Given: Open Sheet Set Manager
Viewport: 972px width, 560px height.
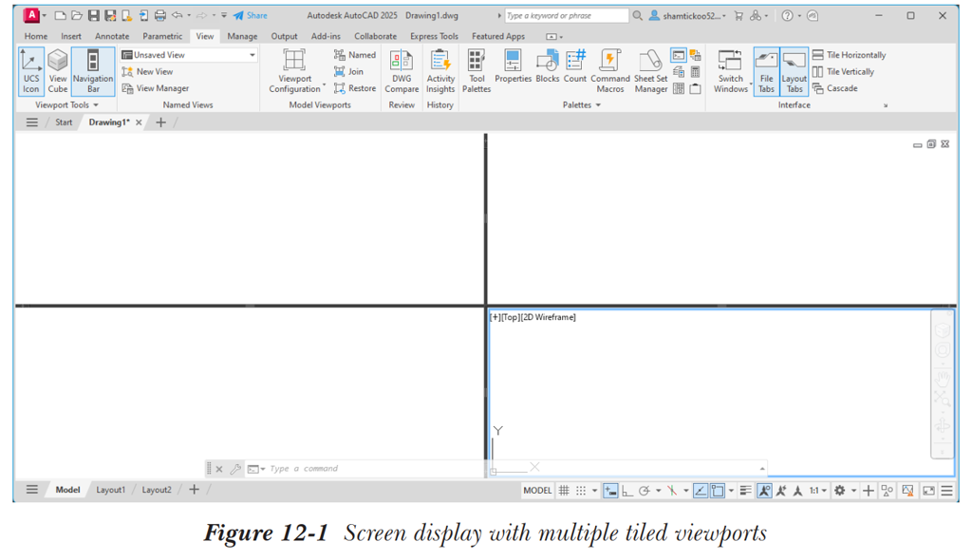Looking at the screenshot, I should [650, 71].
